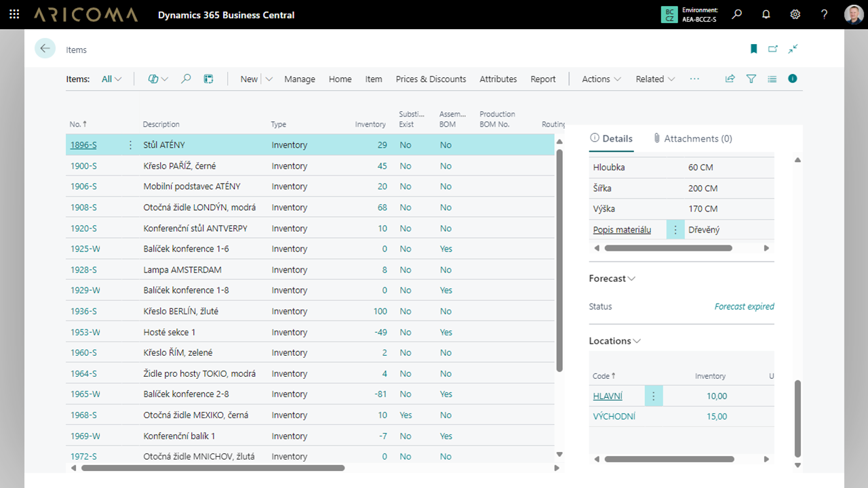The height and width of the screenshot is (488, 868).
Task: Toggle the FactBox info pane
Action: point(793,79)
